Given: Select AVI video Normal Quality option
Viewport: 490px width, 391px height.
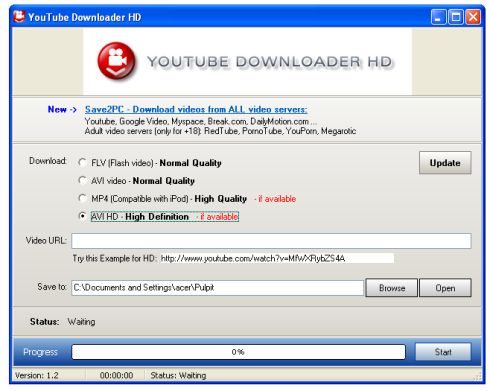Looking at the screenshot, I should [x=82, y=180].
